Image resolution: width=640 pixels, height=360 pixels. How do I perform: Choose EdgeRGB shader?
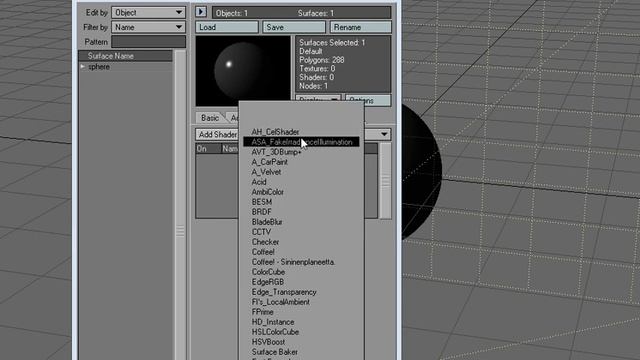[x=268, y=282]
